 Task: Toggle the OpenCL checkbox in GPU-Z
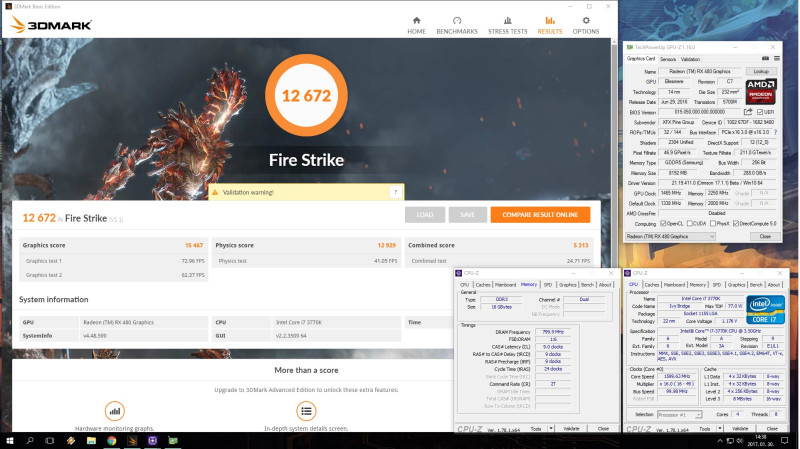pos(663,223)
